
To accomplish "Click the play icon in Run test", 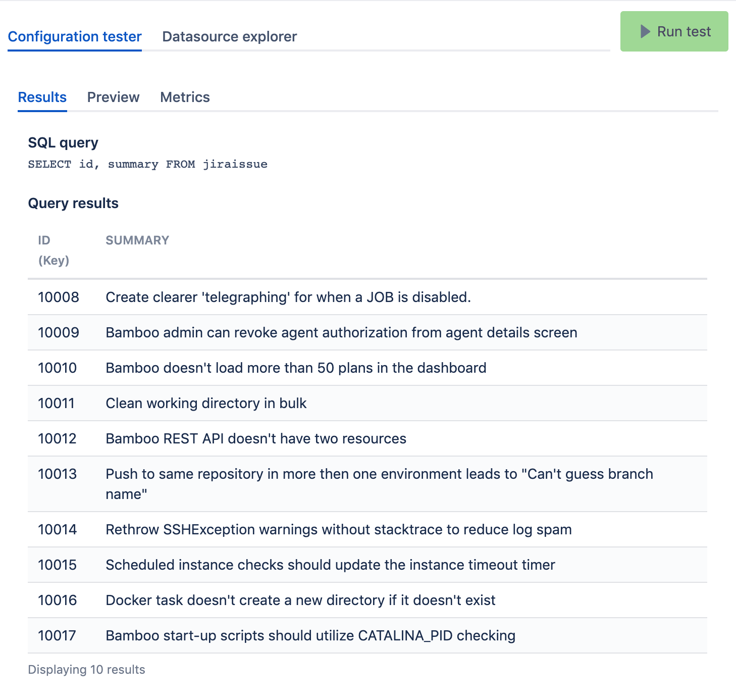I will (645, 32).
